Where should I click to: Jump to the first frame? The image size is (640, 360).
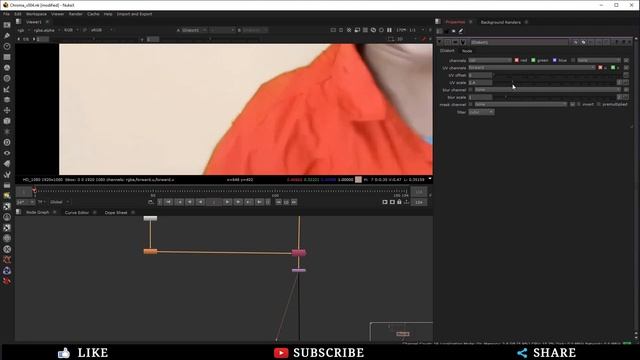point(168,202)
